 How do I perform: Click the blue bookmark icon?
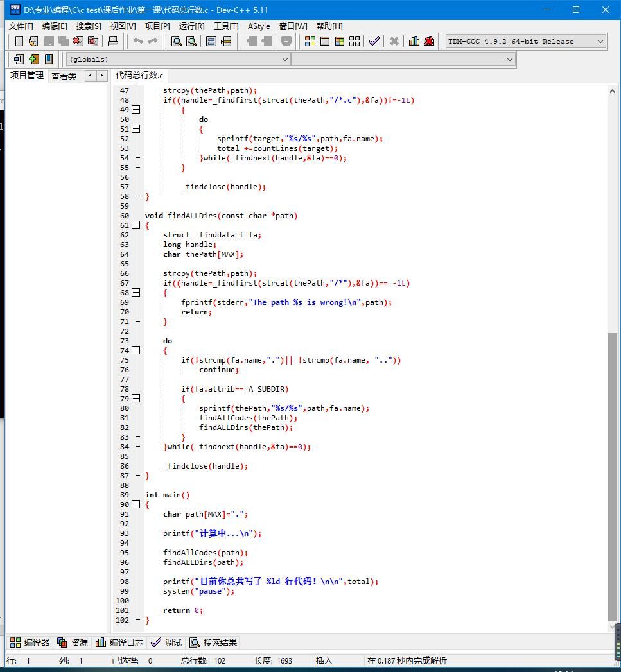coord(49,59)
